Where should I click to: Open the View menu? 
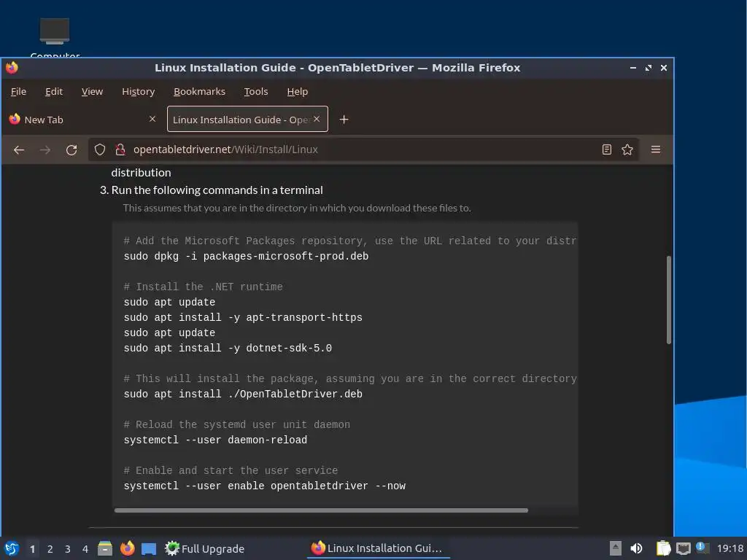point(92,91)
